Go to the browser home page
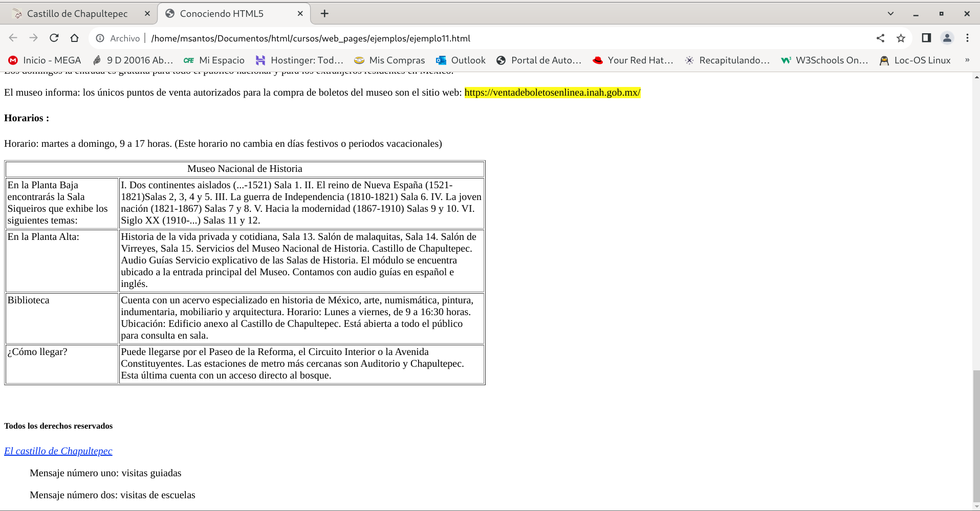The height and width of the screenshot is (511, 980). tap(74, 38)
